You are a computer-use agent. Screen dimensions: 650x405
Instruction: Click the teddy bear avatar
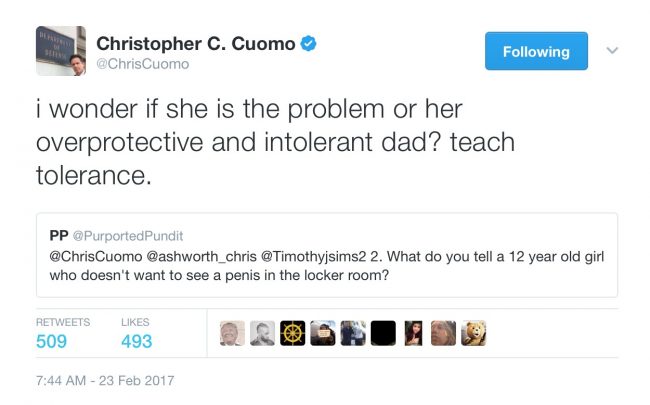point(473,333)
